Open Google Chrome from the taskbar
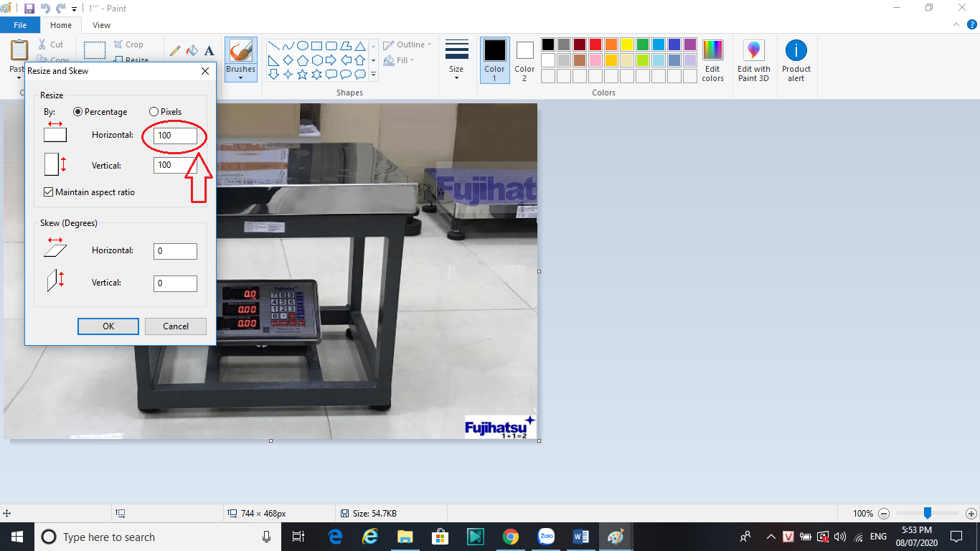This screenshot has width=980, height=551. coord(510,537)
